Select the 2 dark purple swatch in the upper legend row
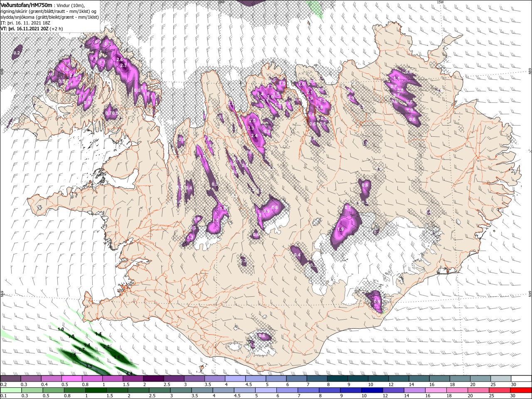Screen dimensions: 532x399 pos(153,379)
